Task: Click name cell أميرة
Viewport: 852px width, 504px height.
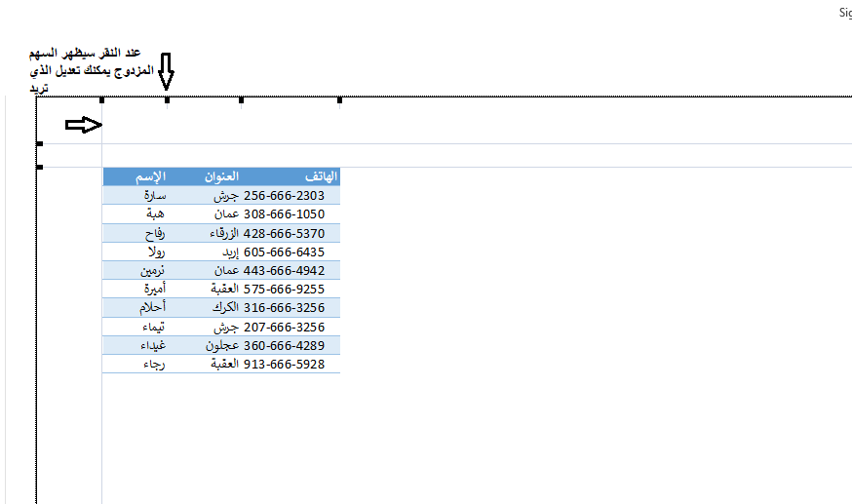Action: click(x=155, y=289)
